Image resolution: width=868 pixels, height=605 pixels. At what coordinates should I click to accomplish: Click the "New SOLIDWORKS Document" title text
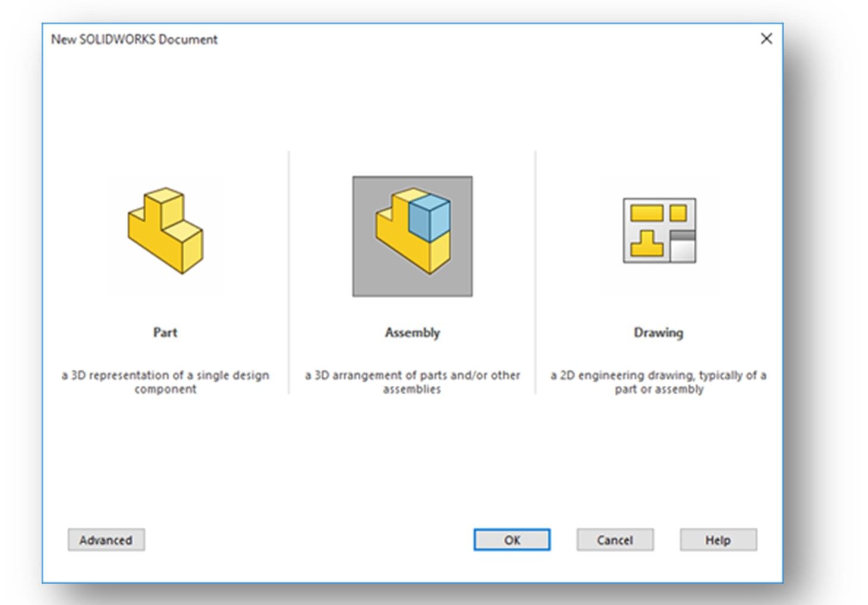[x=134, y=39]
